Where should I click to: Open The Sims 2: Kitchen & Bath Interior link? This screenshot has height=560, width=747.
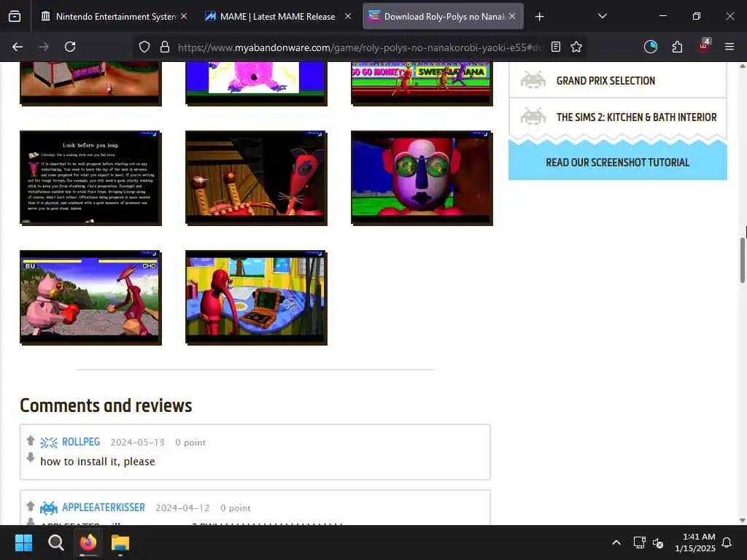[636, 117]
